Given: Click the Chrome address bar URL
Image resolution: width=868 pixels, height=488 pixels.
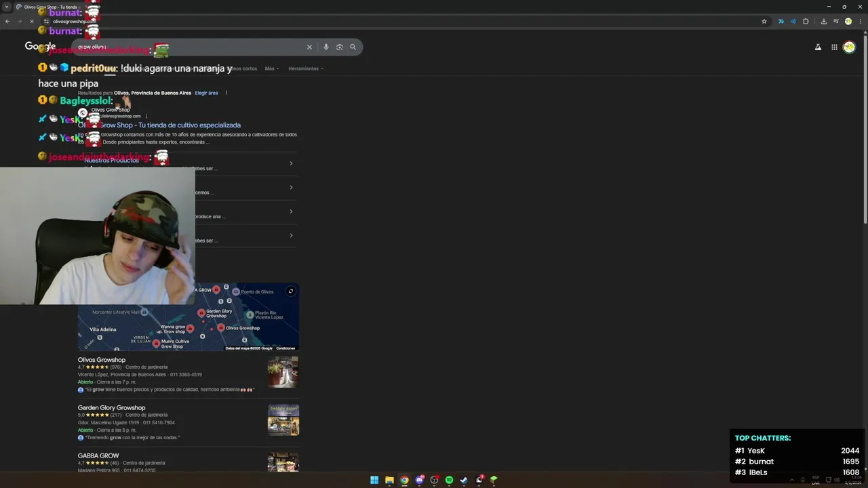Looking at the screenshot, I should (x=75, y=21).
